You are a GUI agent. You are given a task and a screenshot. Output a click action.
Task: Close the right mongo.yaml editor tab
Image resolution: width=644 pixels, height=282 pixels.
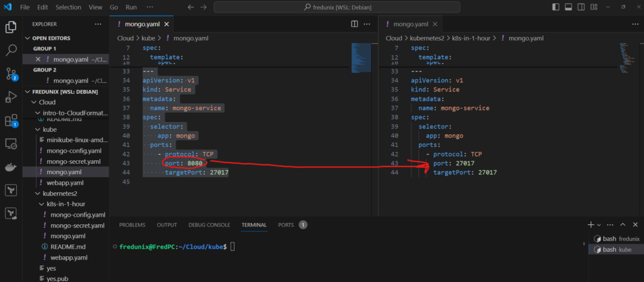coord(435,24)
